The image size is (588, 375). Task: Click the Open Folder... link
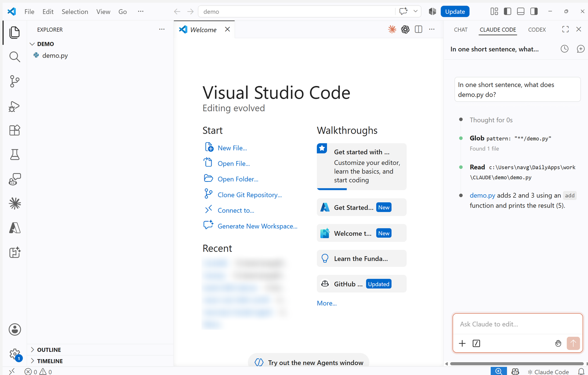[x=238, y=179]
